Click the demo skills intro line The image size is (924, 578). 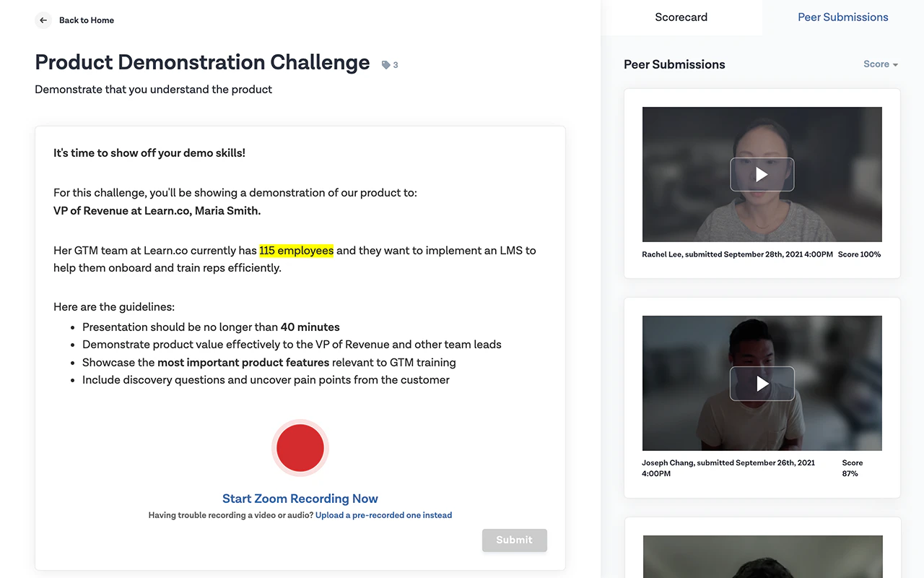coord(149,153)
